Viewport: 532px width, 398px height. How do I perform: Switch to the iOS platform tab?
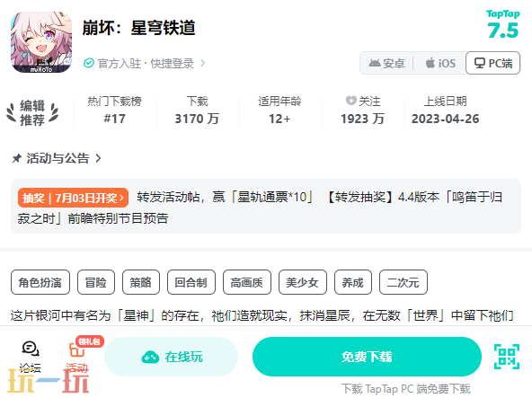440,63
